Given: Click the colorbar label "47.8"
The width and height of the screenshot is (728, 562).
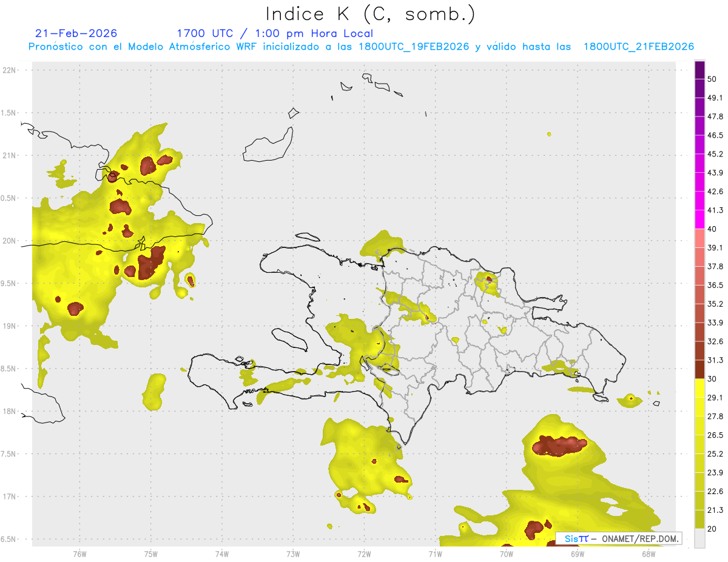Looking at the screenshot, I should (x=715, y=116).
